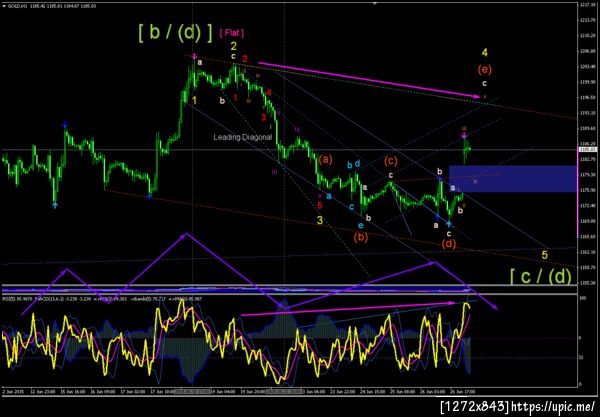Click the '17 Jun 02:00' time axis label
Viewport: 600px width, 417px height.
coord(133,391)
